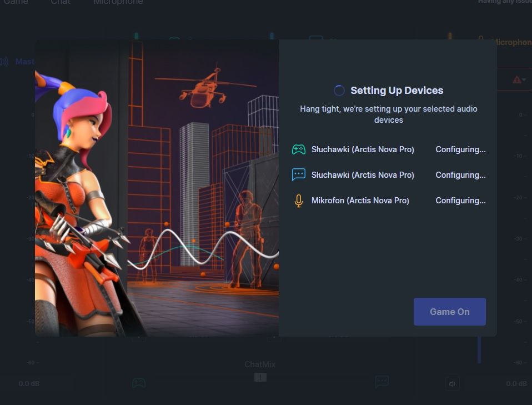Click the Game On button
Viewport: 532px width, 405px height.
[x=450, y=312]
